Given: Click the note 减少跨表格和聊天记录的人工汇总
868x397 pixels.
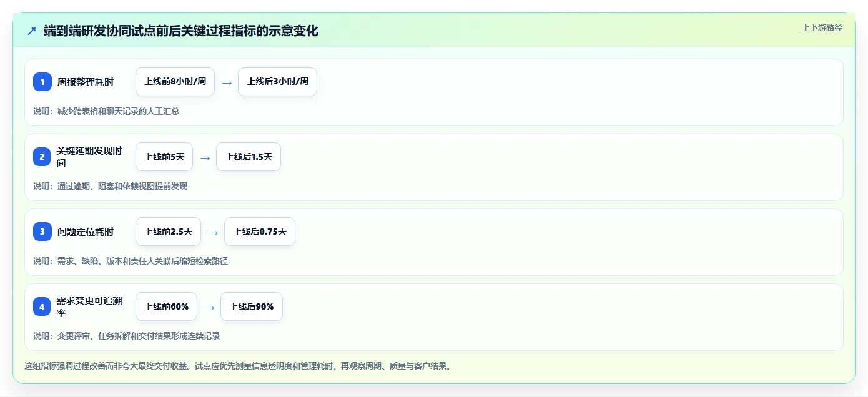Looking at the screenshot, I should tap(118, 111).
